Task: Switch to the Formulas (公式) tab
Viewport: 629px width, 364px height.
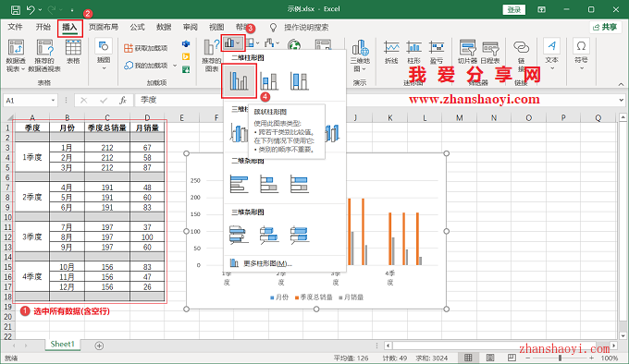Action: point(137,27)
